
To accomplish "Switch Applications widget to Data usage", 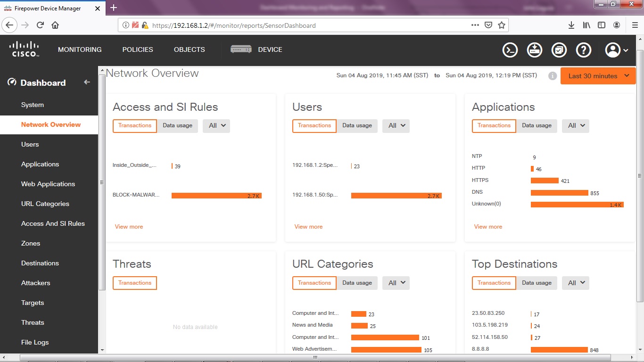I will tap(537, 125).
